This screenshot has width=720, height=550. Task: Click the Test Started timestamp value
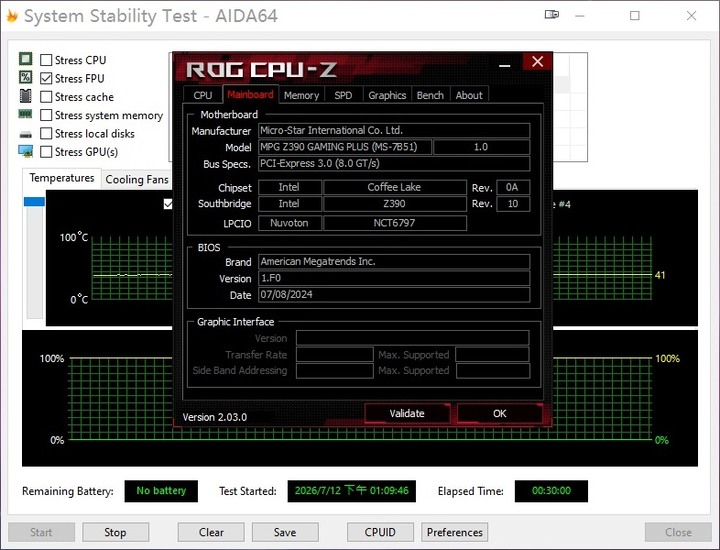(352, 491)
